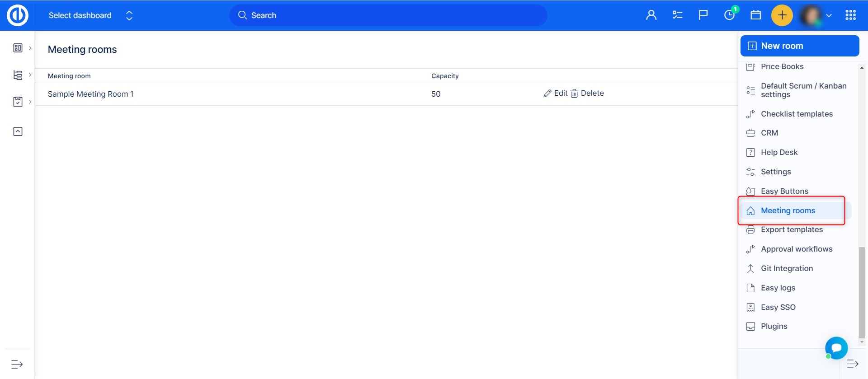Edit Sample Meeting Room 1
The width and height of the screenshot is (868, 379).
(556, 94)
